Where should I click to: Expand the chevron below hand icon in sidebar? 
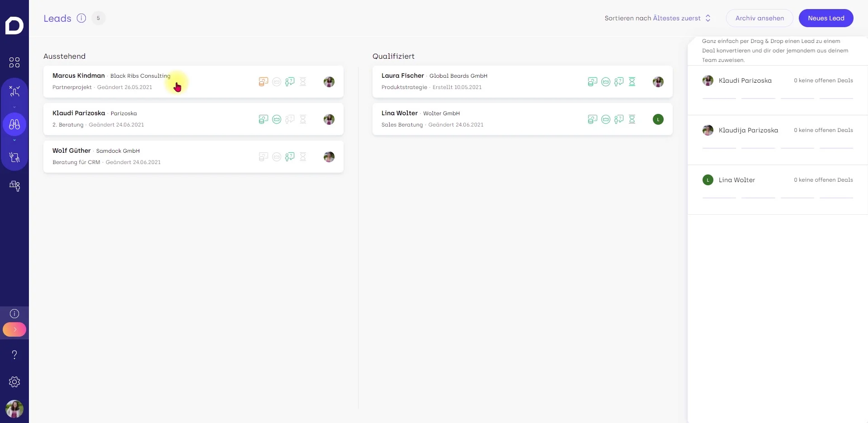pos(14,108)
